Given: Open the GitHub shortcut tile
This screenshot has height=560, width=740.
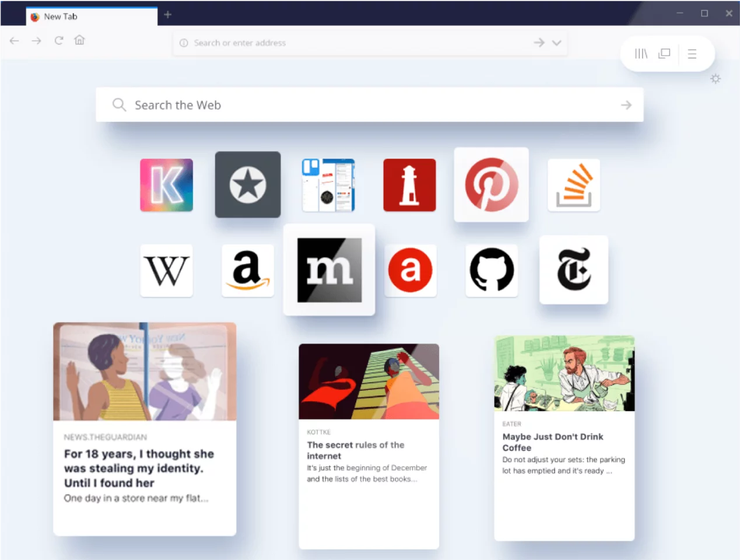Looking at the screenshot, I should pos(491,270).
